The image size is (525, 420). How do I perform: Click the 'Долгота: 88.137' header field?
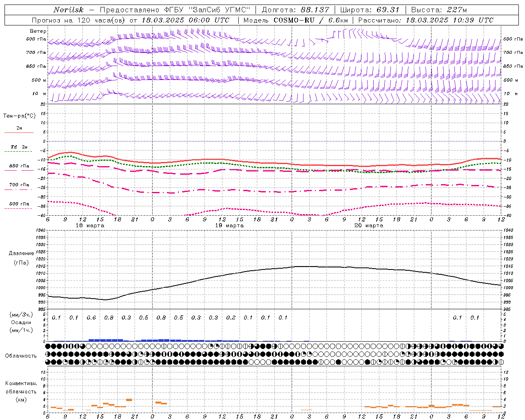click(x=295, y=10)
